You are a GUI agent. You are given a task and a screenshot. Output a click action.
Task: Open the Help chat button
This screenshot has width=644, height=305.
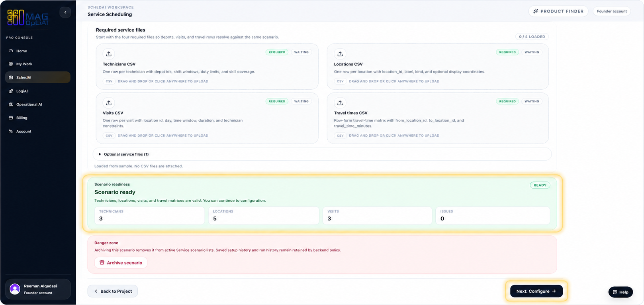(621, 292)
